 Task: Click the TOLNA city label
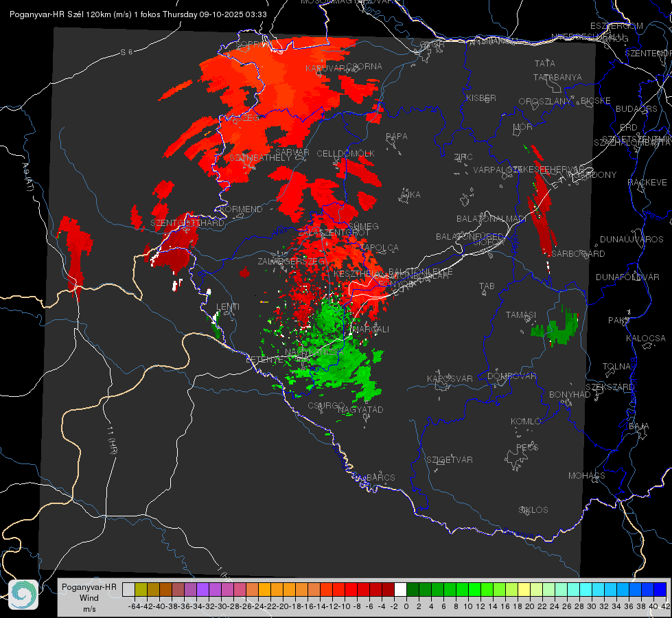[616, 367]
